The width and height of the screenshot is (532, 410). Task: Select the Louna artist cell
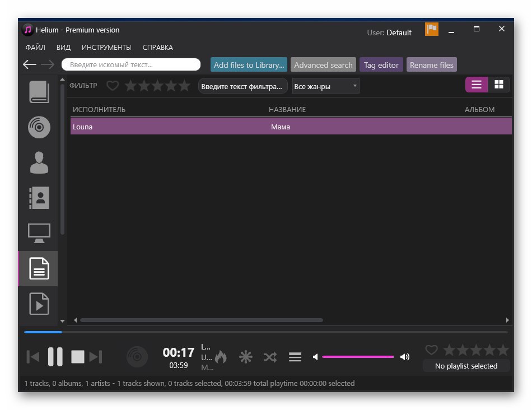point(82,127)
